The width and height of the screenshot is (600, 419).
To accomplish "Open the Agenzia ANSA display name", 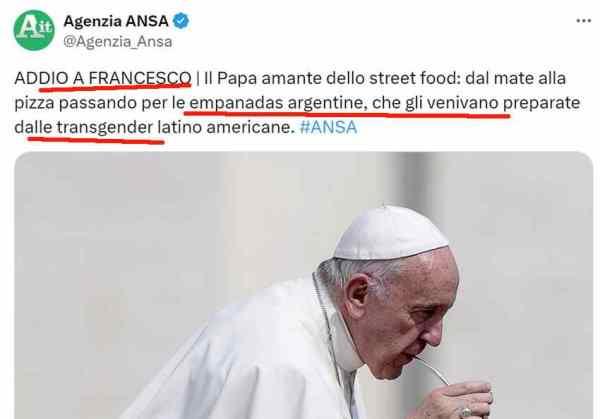I will [x=116, y=21].
